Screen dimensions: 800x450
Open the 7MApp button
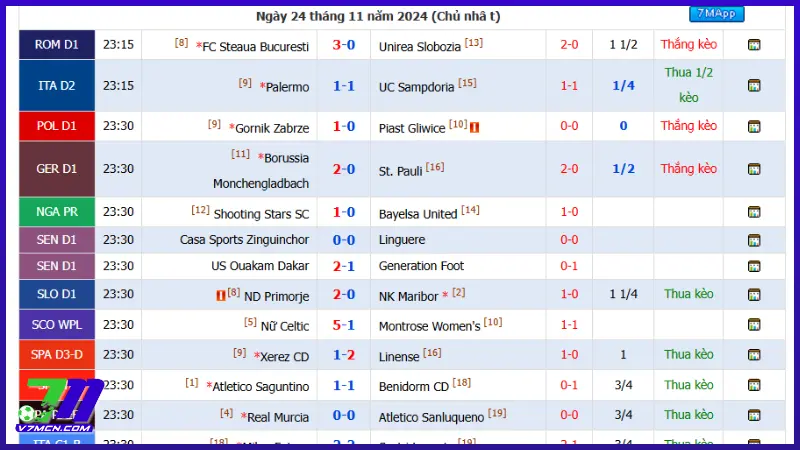(716, 14)
